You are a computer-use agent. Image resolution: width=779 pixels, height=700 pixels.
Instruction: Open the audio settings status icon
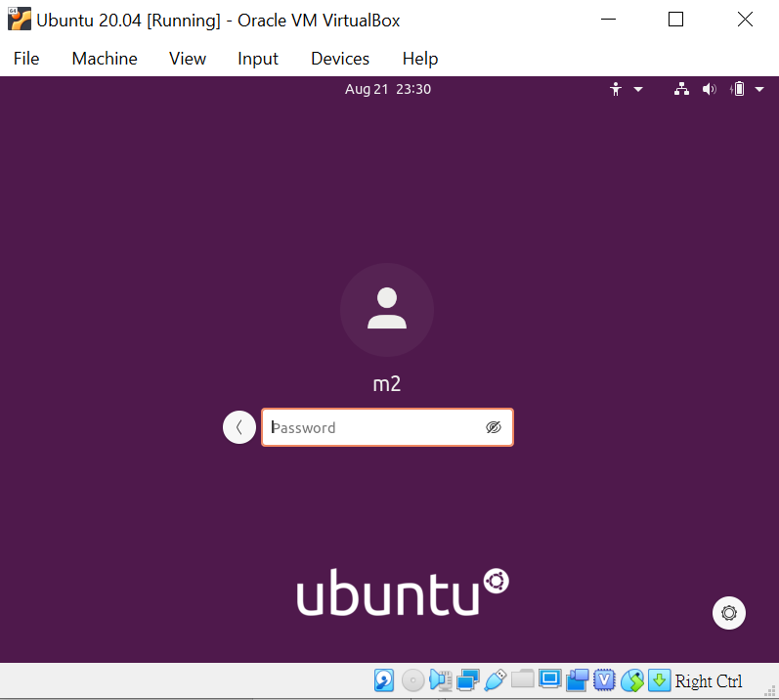(441, 680)
